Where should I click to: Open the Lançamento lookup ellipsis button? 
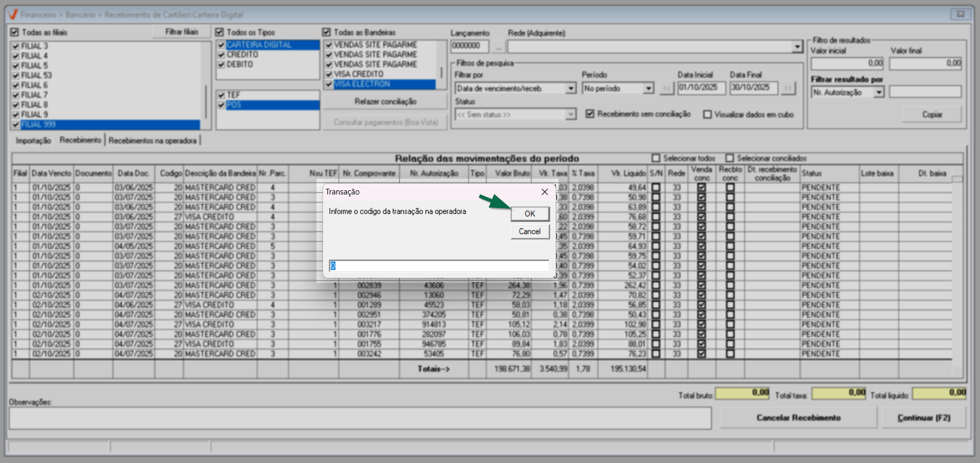498,46
